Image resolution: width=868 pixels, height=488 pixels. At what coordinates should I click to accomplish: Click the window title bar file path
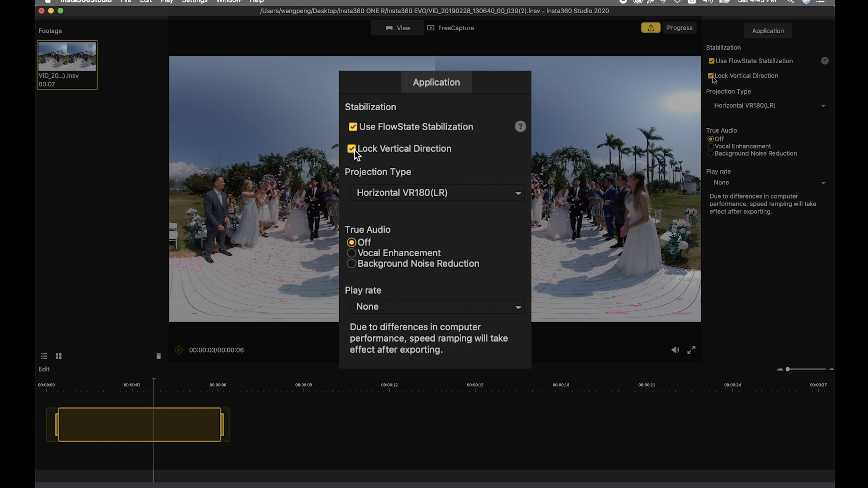tap(434, 11)
